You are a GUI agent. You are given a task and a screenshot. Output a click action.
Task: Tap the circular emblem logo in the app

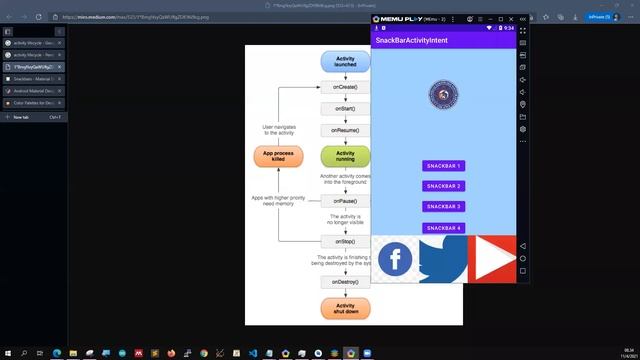point(443,95)
